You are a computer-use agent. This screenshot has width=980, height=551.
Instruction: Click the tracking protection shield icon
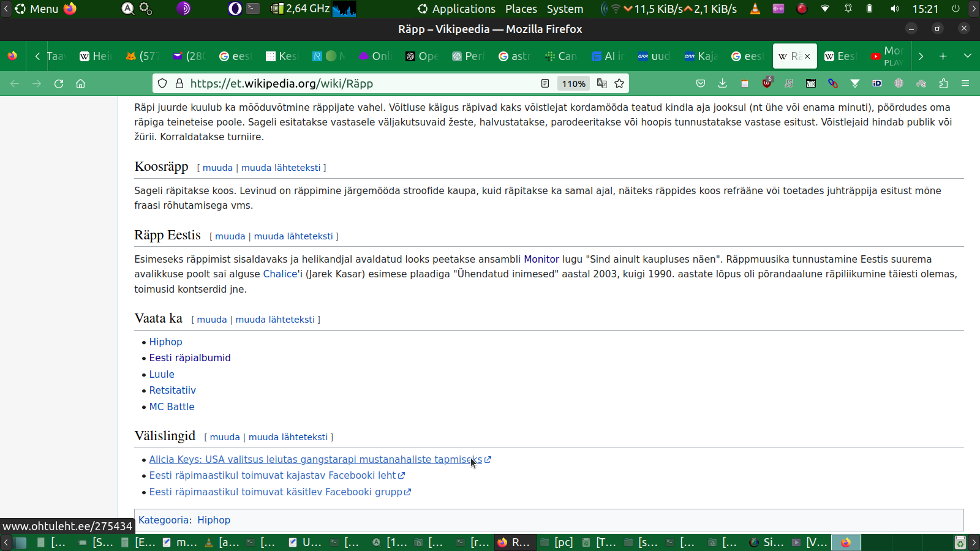click(162, 84)
